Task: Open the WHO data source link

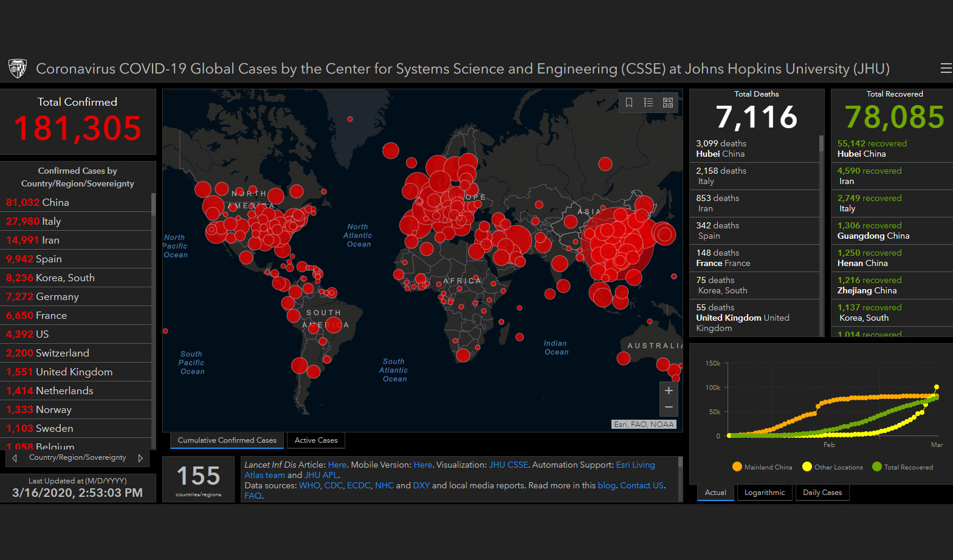Action: [309, 485]
